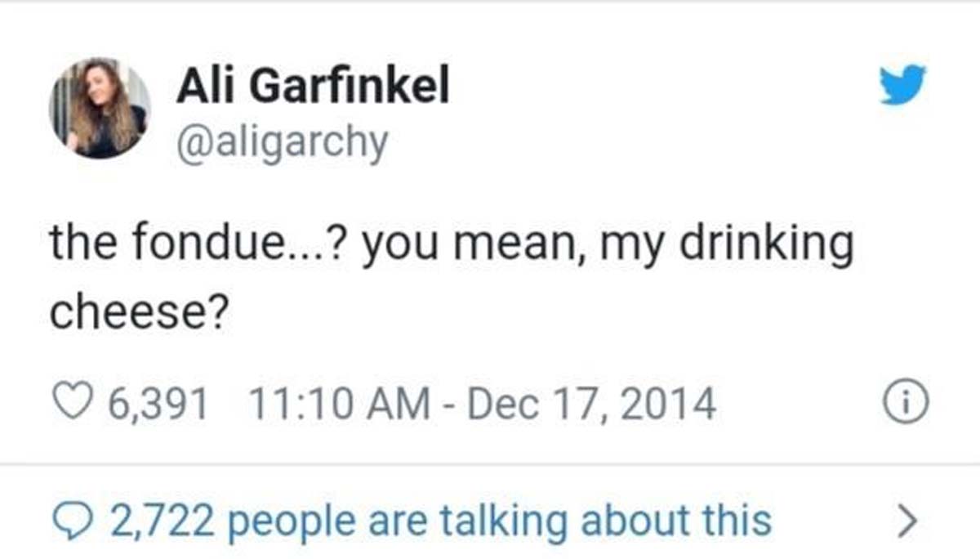Click the display name Ali Garfinkel
The image size is (980, 559).
(313, 85)
